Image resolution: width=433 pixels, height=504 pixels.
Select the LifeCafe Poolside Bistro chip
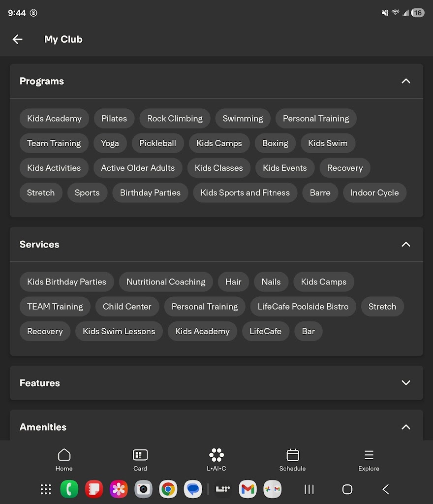(x=303, y=307)
